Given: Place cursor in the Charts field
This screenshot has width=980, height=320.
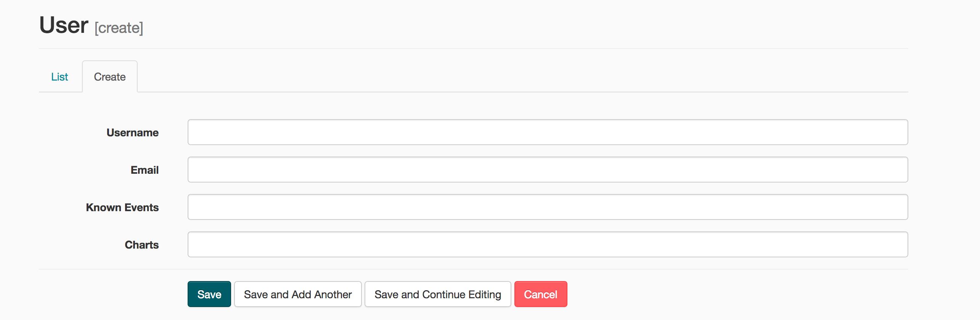Looking at the screenshot, I should (548, 244).
